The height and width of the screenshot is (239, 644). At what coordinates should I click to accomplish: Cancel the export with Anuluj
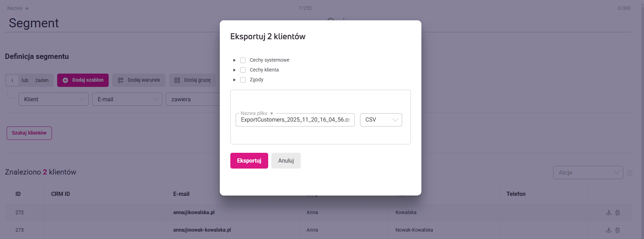click(286, 161)
